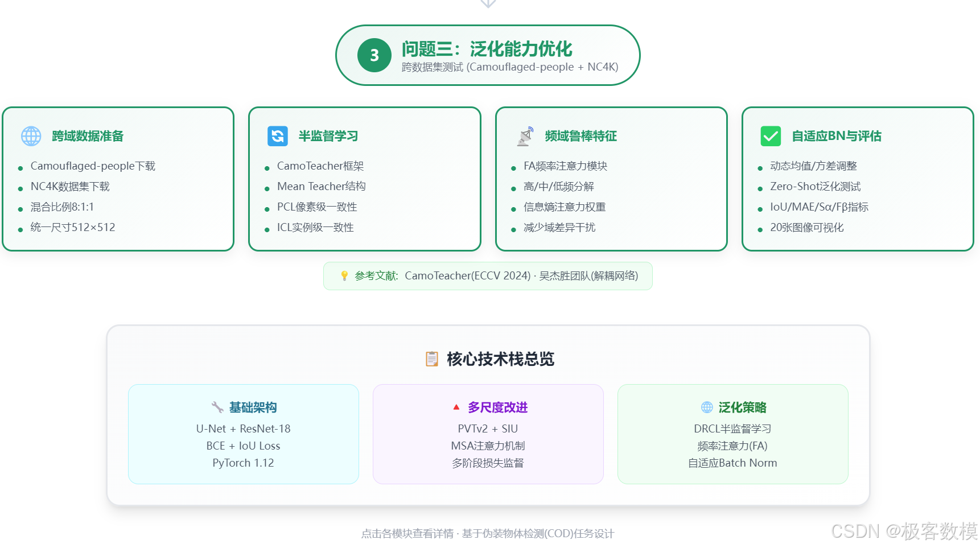This screenshot has height=548, width=980.
Task: Select the PVTv2 + SIU entry under 多尺度改进
Action: coord(488,428)
